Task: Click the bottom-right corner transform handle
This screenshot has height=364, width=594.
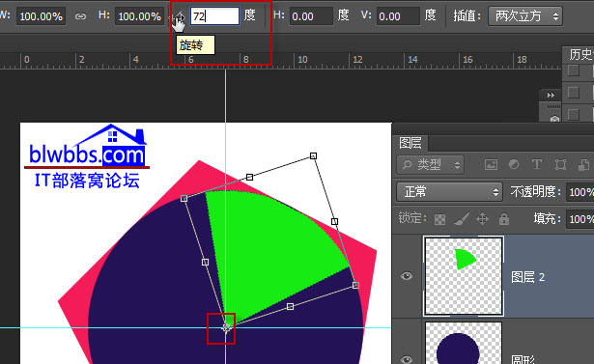Action: (x=355, y=285)
